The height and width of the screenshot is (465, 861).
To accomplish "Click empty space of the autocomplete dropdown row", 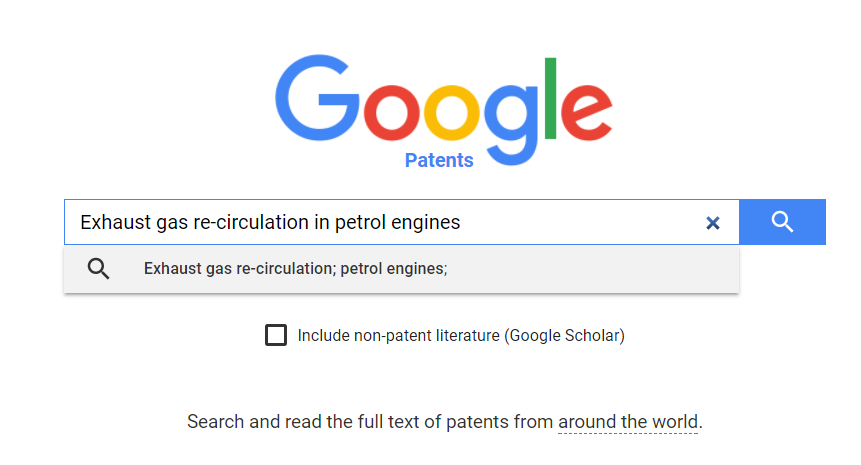I will 593,269.
